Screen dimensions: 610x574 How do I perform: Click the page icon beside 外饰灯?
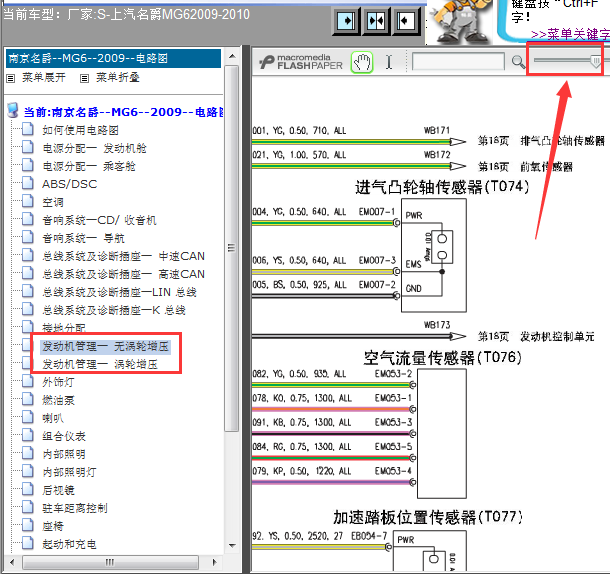pos(28,381)
